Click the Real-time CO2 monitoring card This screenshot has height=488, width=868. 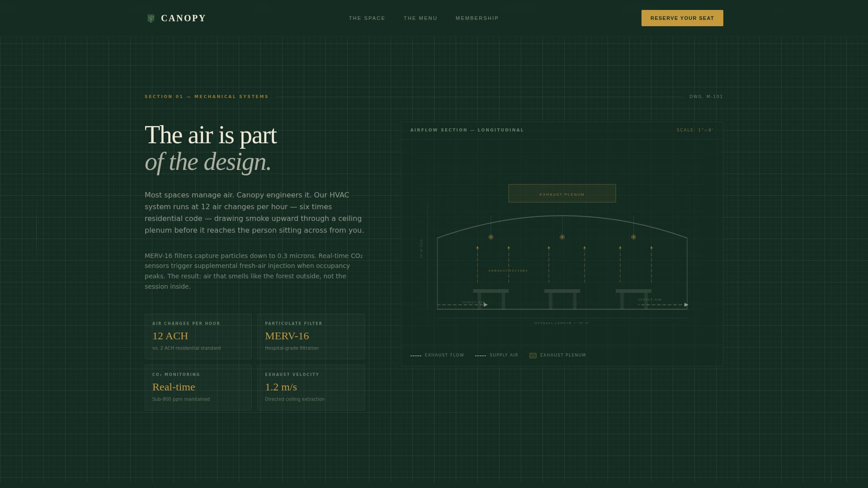tap(198, 387)
